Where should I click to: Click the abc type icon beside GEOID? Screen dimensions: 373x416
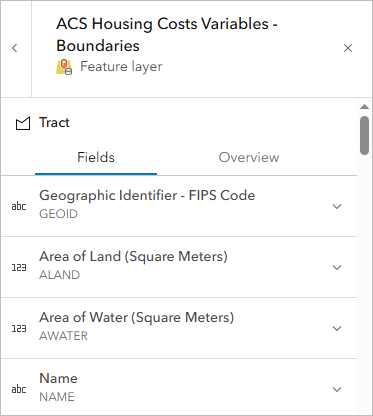tap(19, 206)
